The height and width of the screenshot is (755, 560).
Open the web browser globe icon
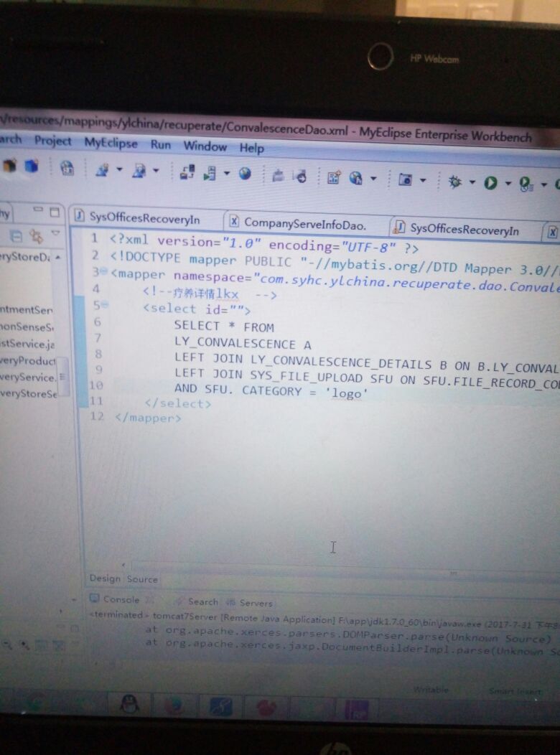point(246,174)
